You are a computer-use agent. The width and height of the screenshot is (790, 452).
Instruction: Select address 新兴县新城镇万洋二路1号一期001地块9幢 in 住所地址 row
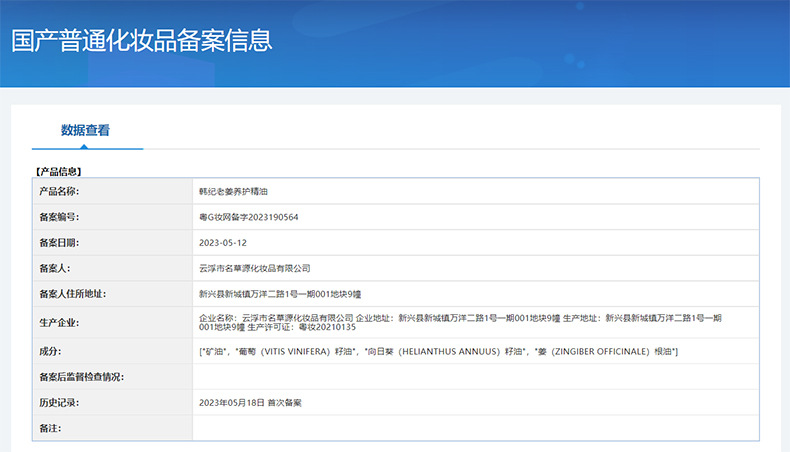tap(280, 294)
